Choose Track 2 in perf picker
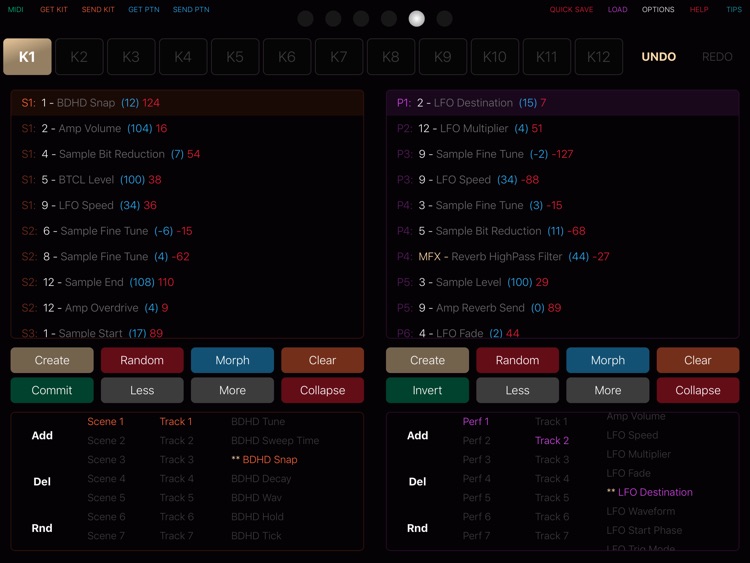 click(552, 441)
